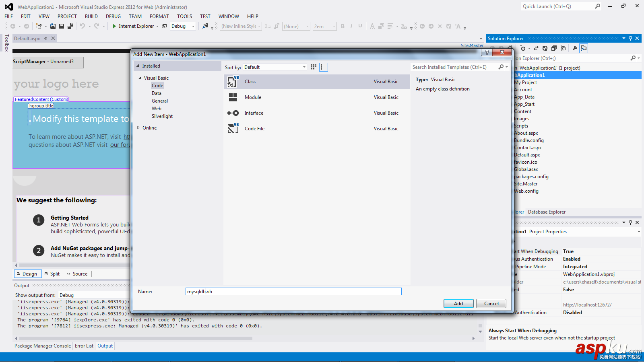Open the DEBUG menu
Screen dimensions: 644x362
pyautogui.click(x=113, y=16)
